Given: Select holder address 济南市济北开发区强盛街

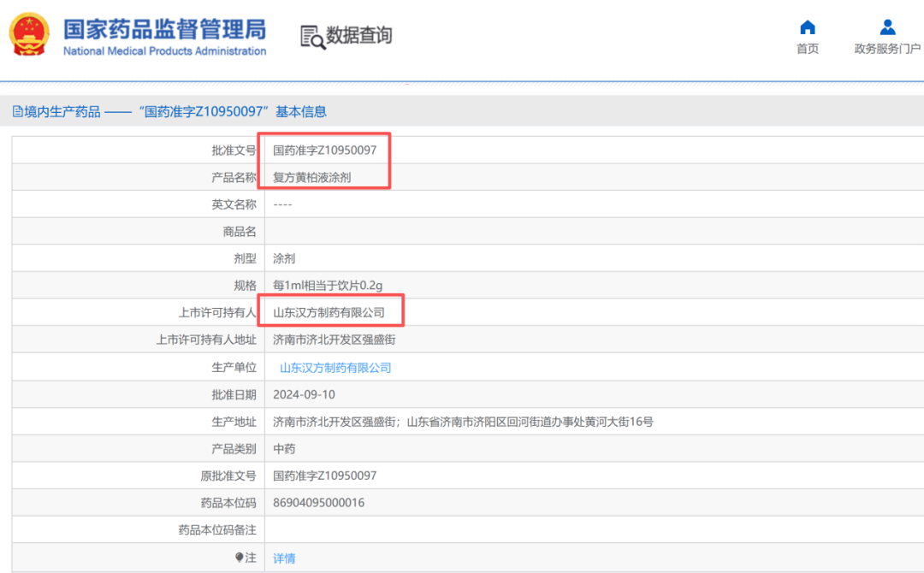Looking at the screenshot, I should pyautogui.click(x=335, y=340).
